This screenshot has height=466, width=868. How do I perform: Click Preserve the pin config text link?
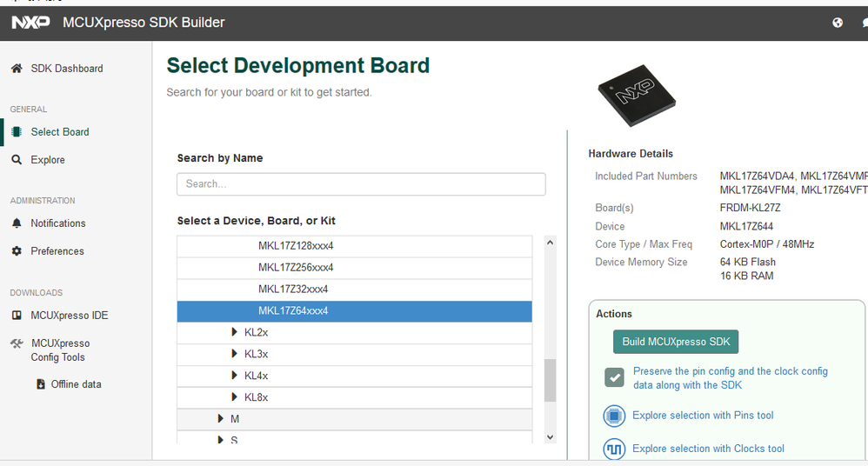click(731, 378)
